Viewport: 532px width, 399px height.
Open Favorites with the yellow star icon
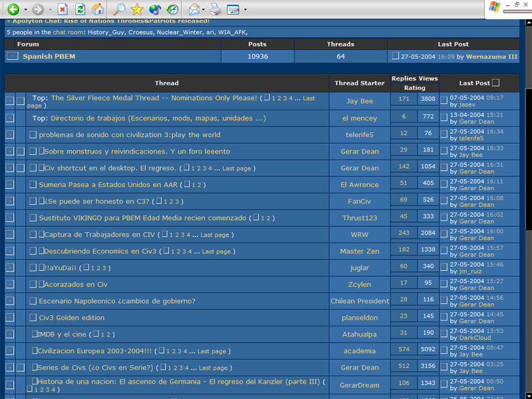tap(137, 9)
